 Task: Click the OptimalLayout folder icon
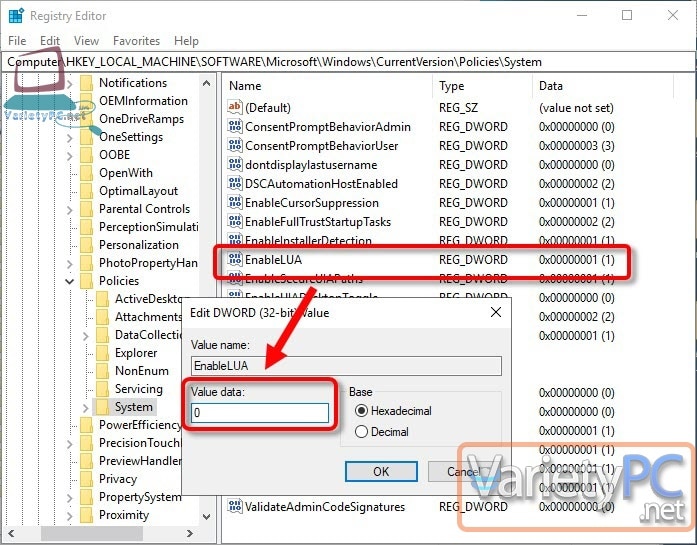86,191
